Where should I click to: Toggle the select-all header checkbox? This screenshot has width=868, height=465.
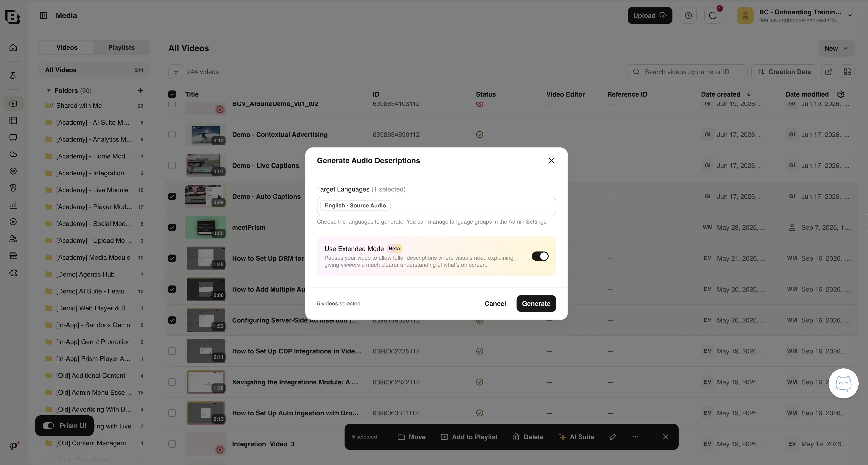coord(172,94)
